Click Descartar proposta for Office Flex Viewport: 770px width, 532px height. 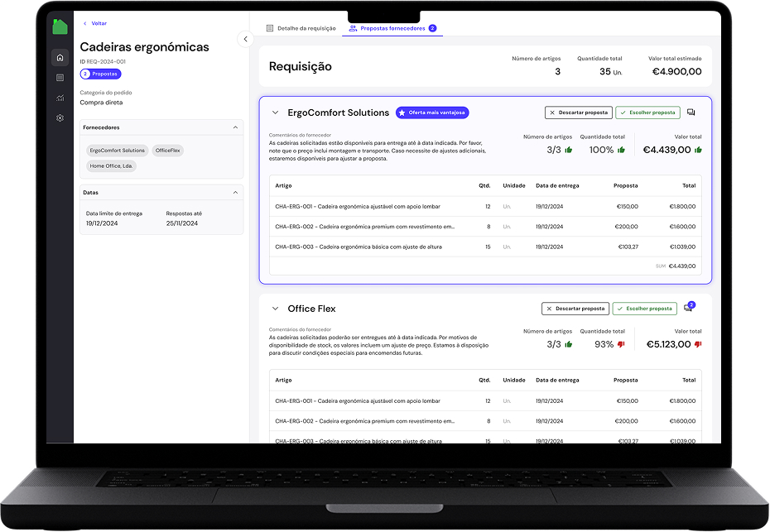click(575, 309)
